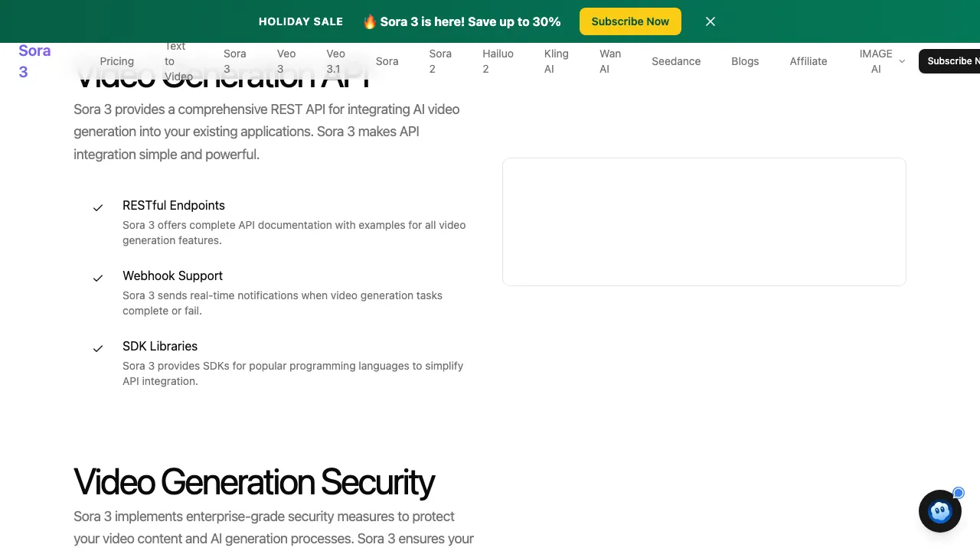Click the Sora 3 site logo
980x551 pixels.
click(x=34, y=61)
